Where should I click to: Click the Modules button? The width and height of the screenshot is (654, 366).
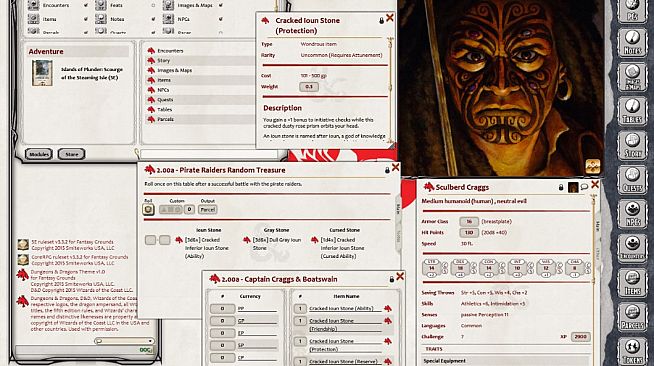[39, 154]
